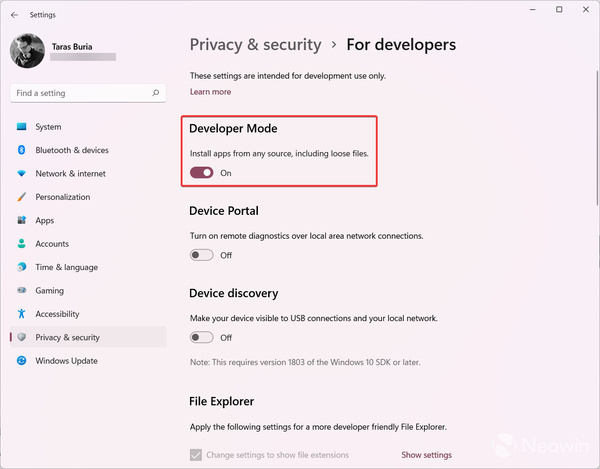Click the Personalization brush icon
The image size is (600, 469).
[x=22, y=197]
